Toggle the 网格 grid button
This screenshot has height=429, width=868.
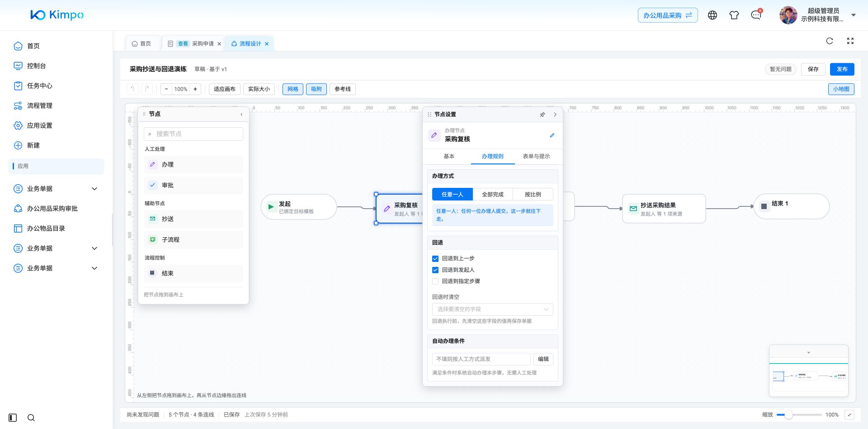(x=293, y=89)
